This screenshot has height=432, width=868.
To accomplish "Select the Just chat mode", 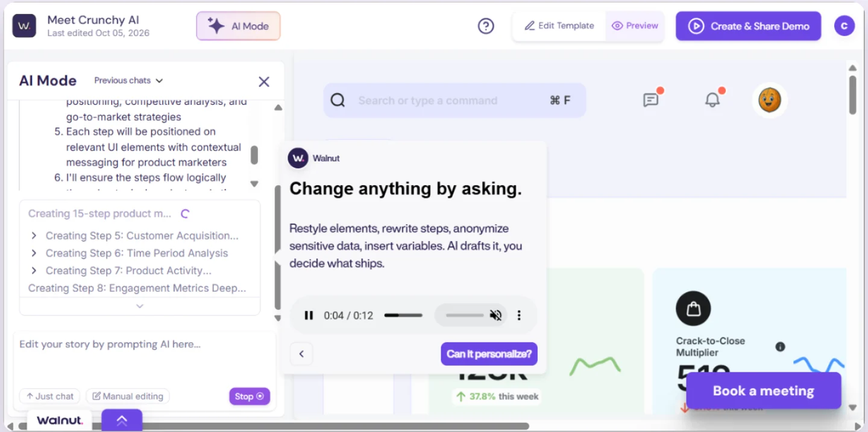I will 49,396.
